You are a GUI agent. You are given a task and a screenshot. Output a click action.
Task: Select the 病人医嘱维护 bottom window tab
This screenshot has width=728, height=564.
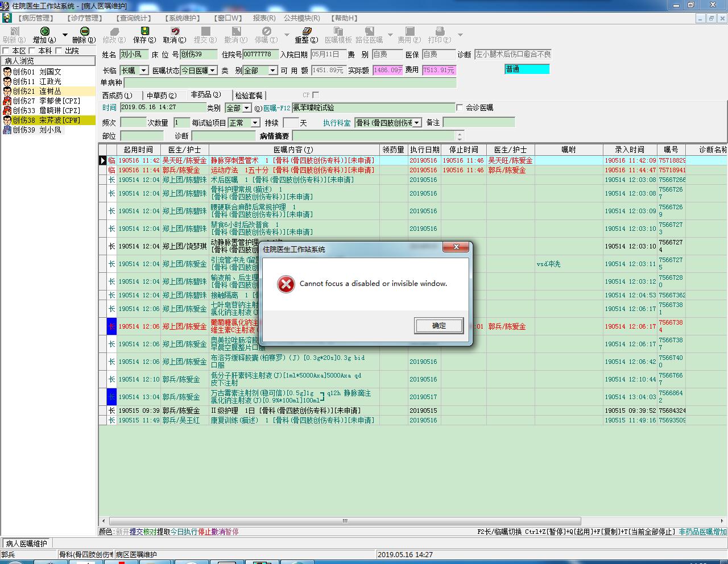[x=27, y=544]
